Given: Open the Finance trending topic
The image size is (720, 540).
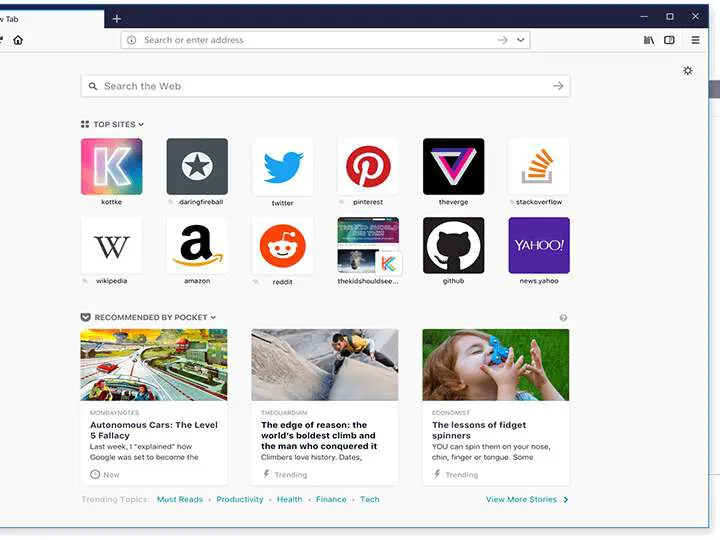Looking at the screenshot, I should (331, 499).
